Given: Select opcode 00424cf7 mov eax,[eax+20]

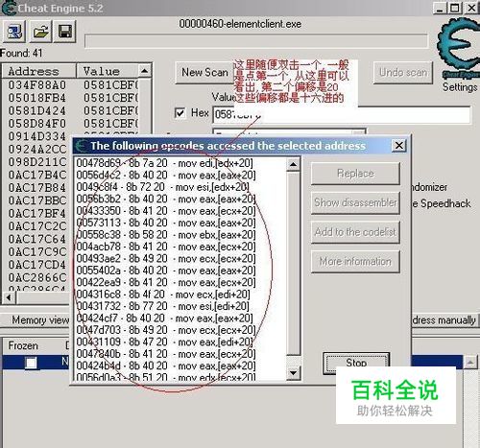Looking at the screenshot, I should pyautogui.click(x=165, y=318).
